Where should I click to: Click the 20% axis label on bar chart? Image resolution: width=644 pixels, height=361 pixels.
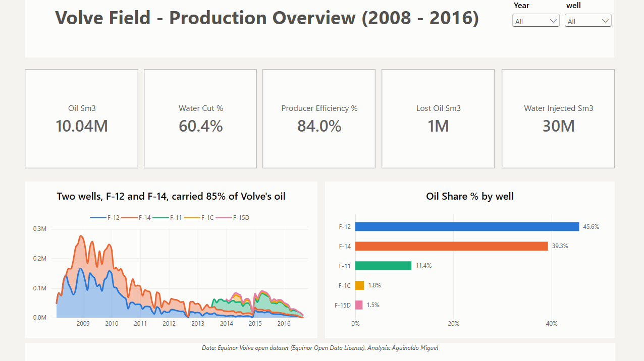click(x=454, y=324)
